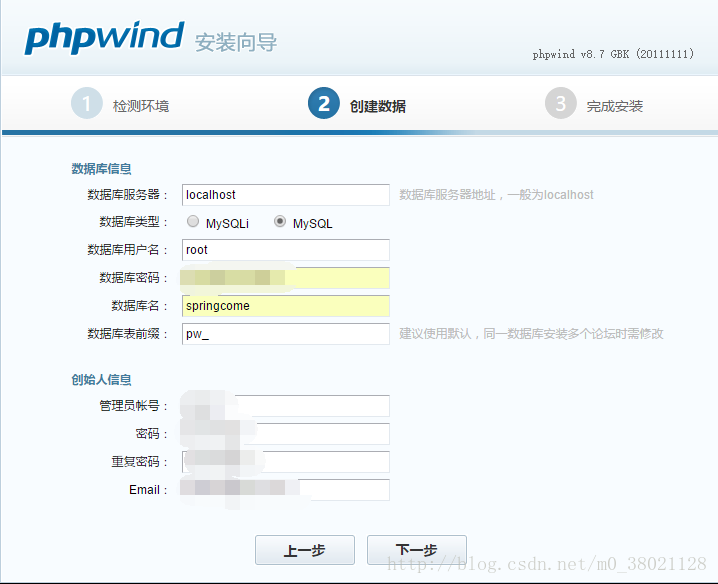Open the 检测环境 step label

[x=141, y=106]
